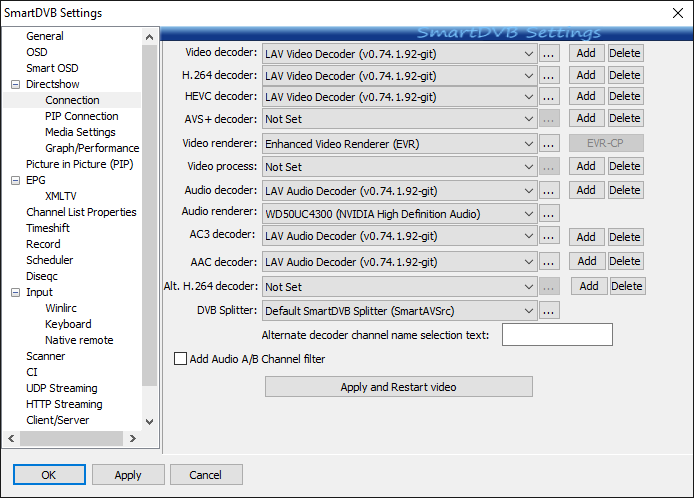The image size is (694, 498).
Task: Confirm settings with OK button
Action: click(x=49, y=475)
